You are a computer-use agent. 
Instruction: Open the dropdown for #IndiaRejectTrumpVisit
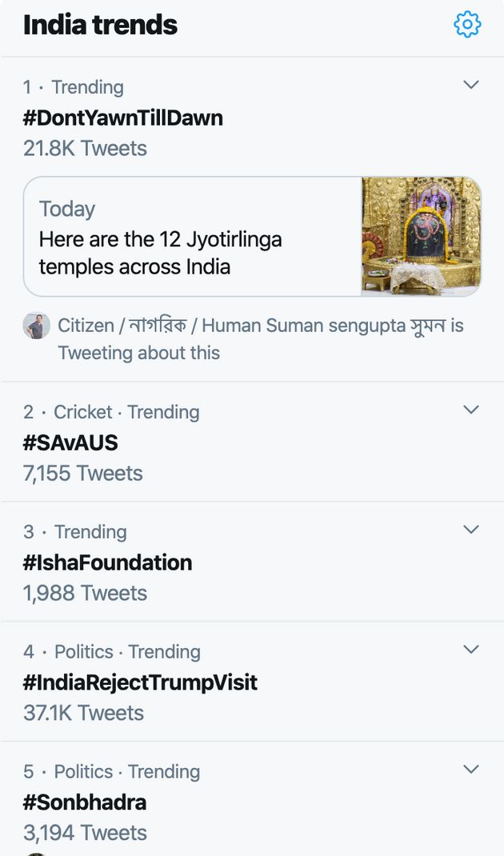pyautogui.click(x=471, y=649)
